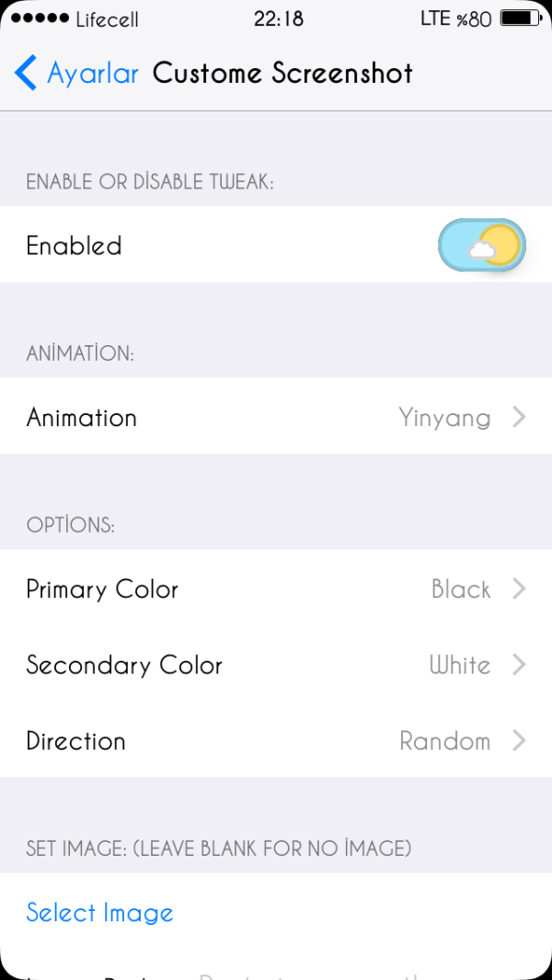Viewport: 552px width, 980px height.
Task: Open Direction options chevron
Action: pos(520,741)
